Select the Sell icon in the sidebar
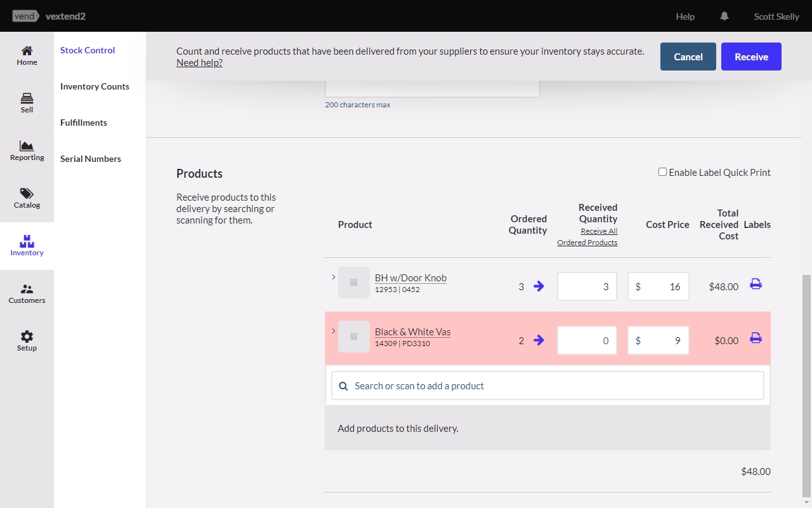Screen dimensions: 812x508 (x=27, y=102)
